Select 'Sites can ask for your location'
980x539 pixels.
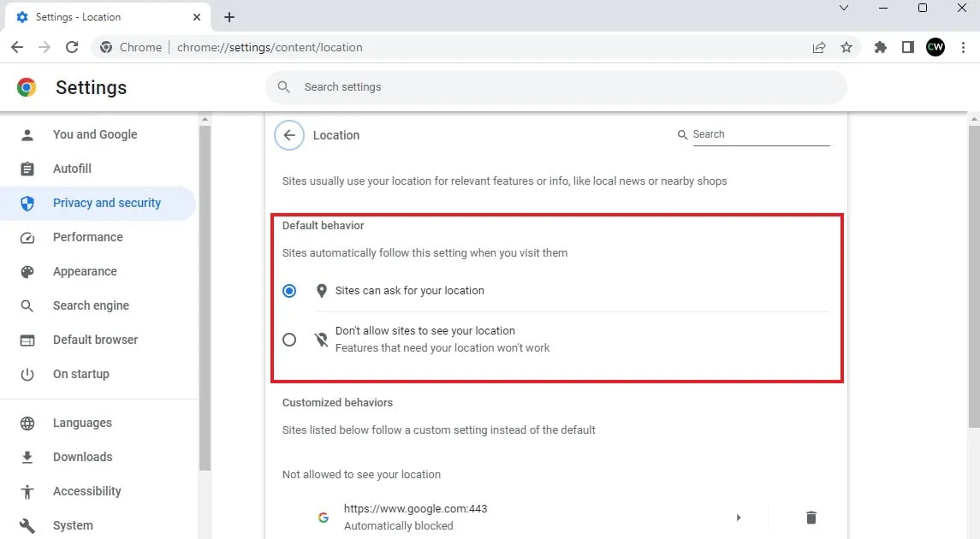289,291
